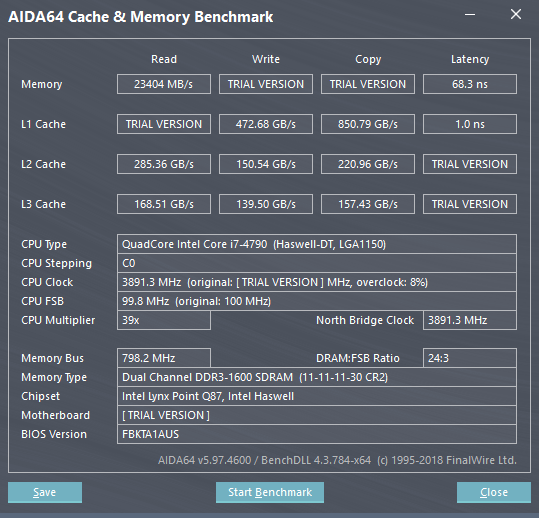Click Motherboard TRIAL VERSION field
The width and height of the screenshot is (539, 518).
[317, 415]
